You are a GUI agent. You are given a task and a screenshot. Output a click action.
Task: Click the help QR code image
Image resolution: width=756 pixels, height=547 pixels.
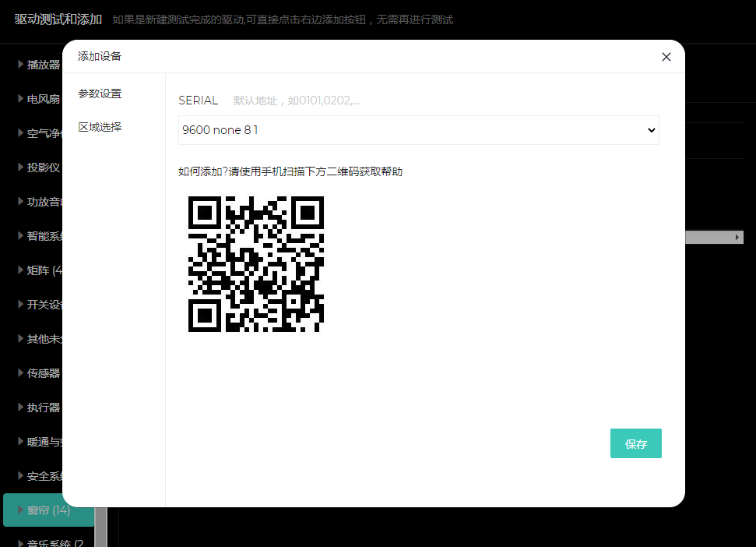(x=256, y=264)
